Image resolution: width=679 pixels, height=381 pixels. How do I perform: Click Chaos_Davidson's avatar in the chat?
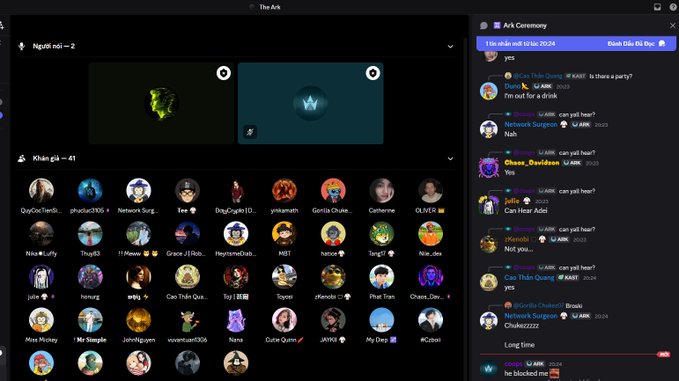(x=488, y=168)
